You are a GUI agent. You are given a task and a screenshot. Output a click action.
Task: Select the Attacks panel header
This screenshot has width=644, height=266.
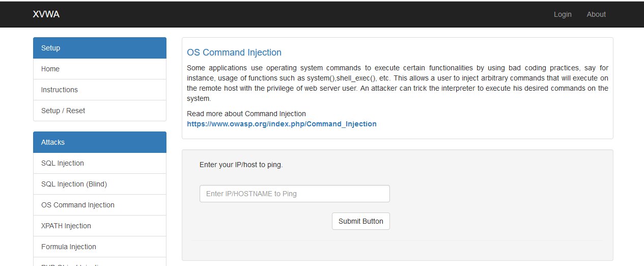[100, 142]
